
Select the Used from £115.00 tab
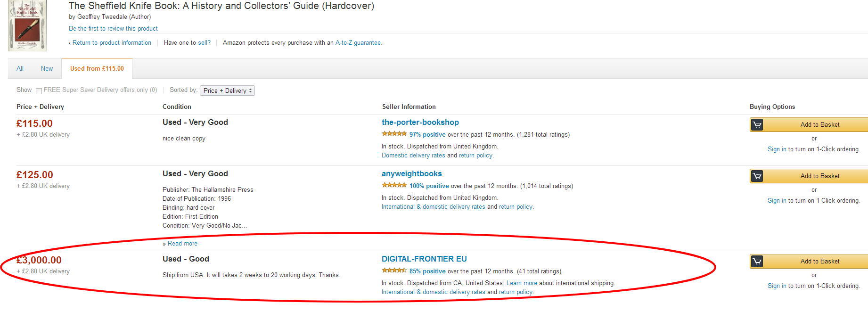click(97, 69)
